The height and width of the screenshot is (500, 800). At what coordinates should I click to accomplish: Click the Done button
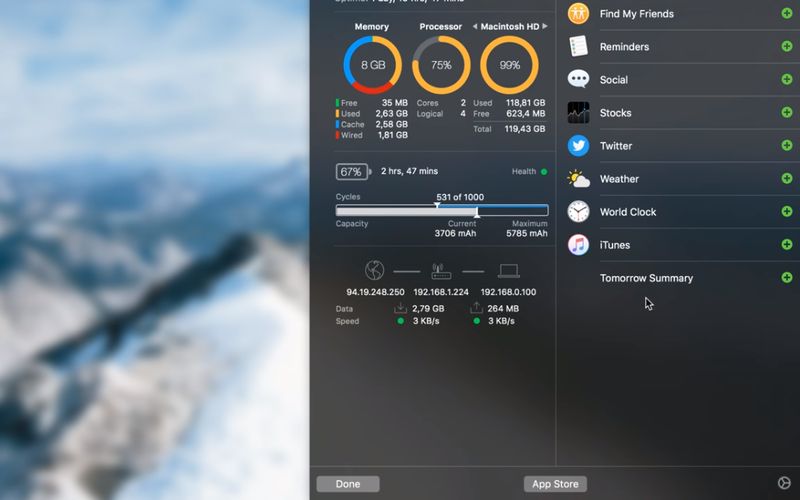(x=348, y=484)
